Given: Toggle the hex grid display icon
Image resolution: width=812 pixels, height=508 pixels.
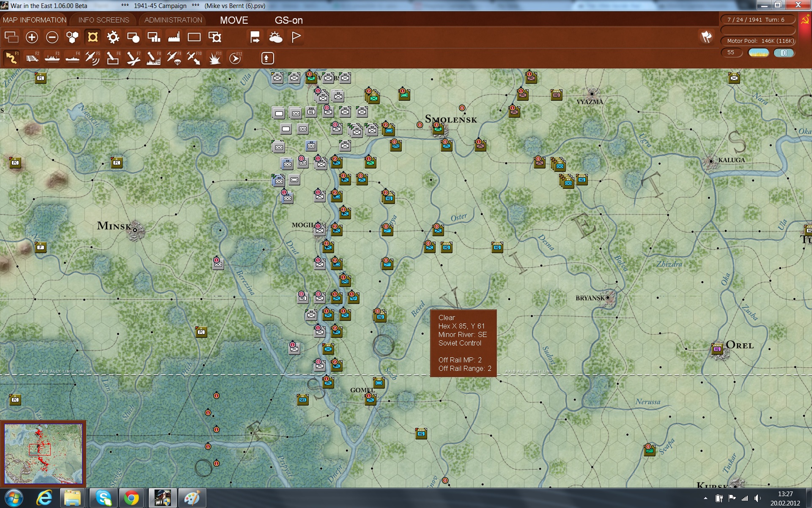Looking at the screenshot, I should coord(72,37).
